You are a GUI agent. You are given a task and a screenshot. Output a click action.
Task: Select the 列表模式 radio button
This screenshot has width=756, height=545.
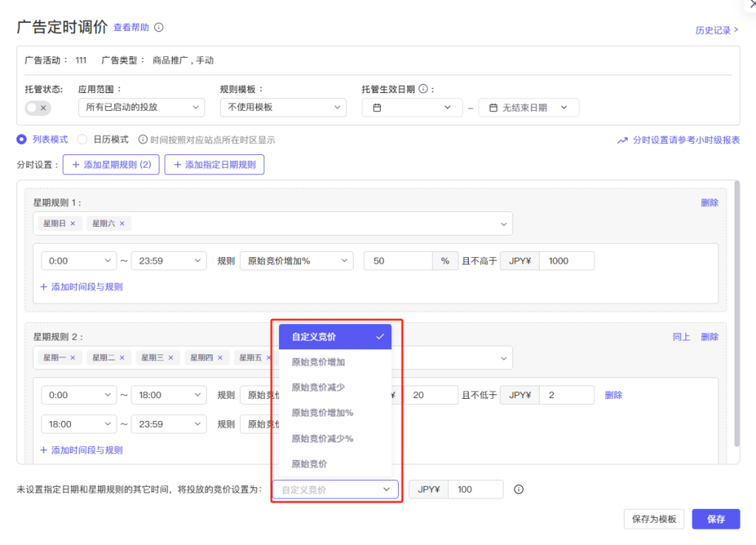tap(21, 140)
